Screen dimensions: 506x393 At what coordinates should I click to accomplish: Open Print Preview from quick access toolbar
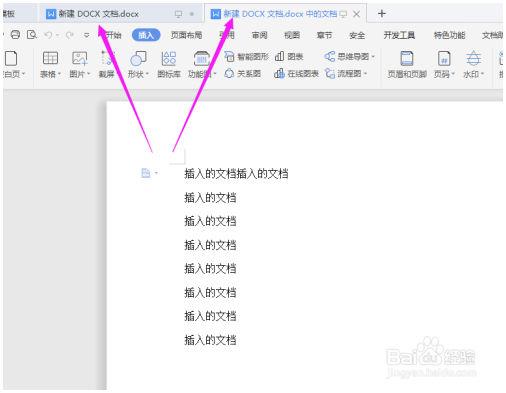[32, 34]
